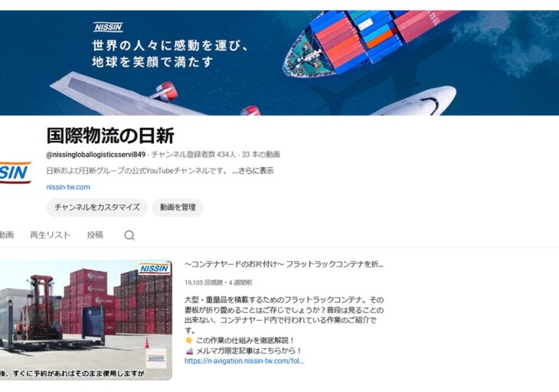Click the 動画を管理 button
The image size is (559, 392).
click(178, 207)
